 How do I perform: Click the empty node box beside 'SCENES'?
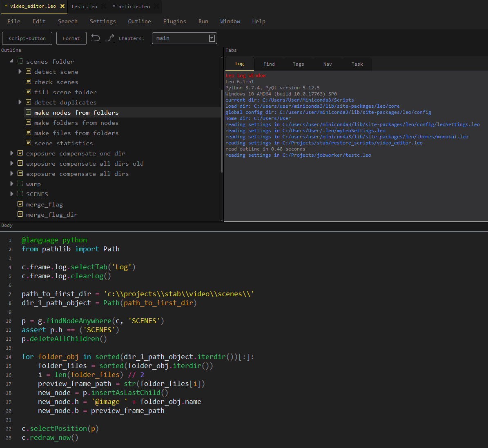20,194
